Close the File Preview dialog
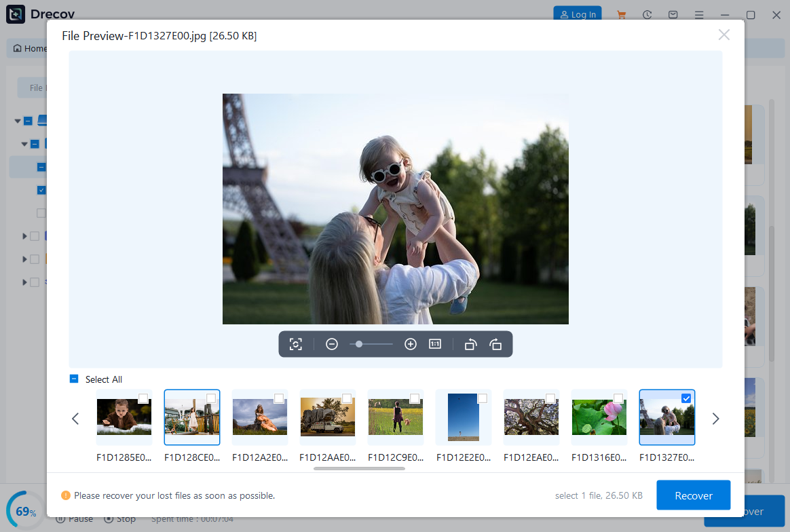Image resolution: width=790 pixels, height=532 pixels. click(x=724, y=35)
